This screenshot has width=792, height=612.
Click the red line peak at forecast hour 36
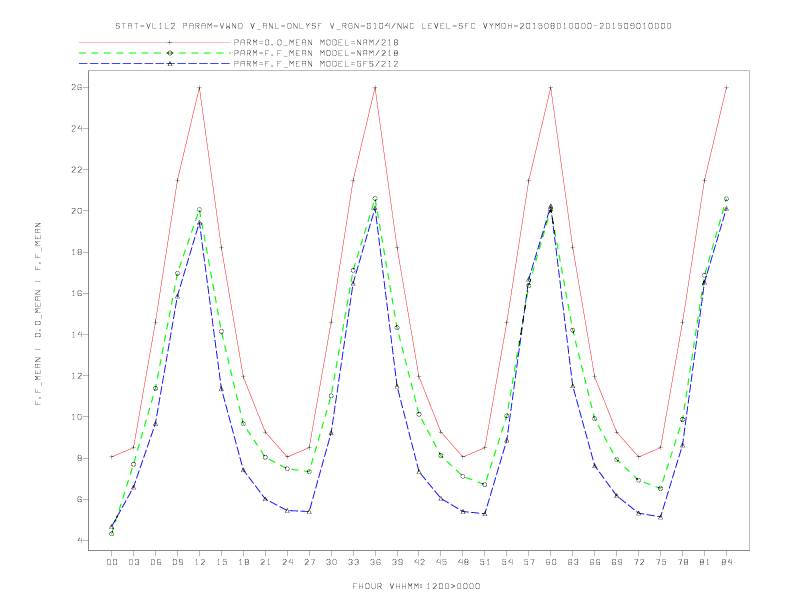[x=375, y=88]
